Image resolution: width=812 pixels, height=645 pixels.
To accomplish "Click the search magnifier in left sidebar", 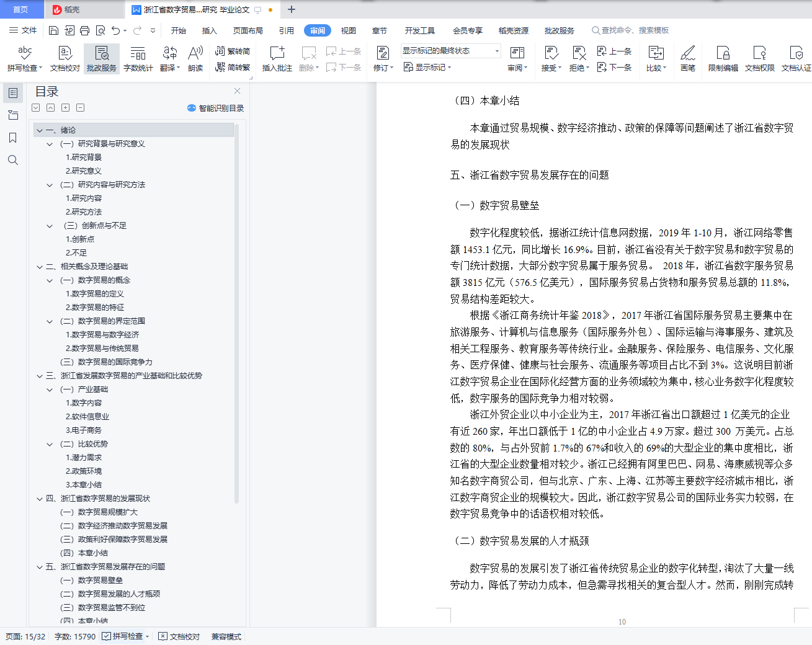I will point(13,160).
